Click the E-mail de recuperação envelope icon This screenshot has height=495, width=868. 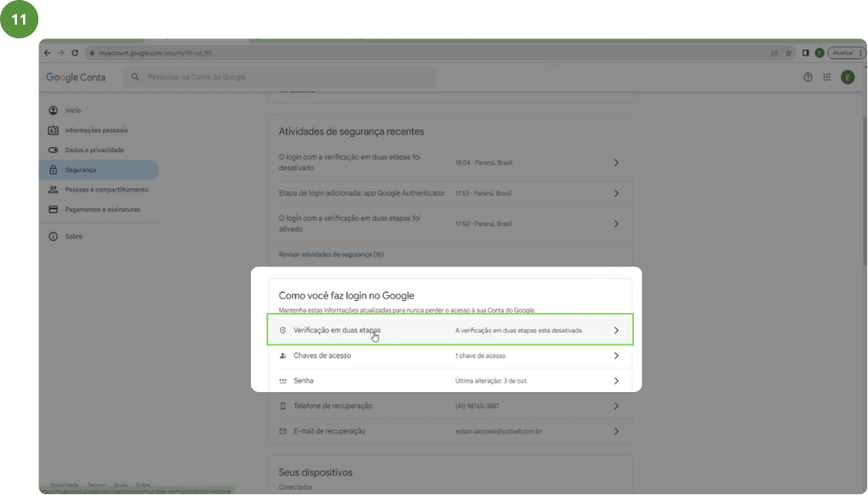pyautogui.click(x=283, y=431)
